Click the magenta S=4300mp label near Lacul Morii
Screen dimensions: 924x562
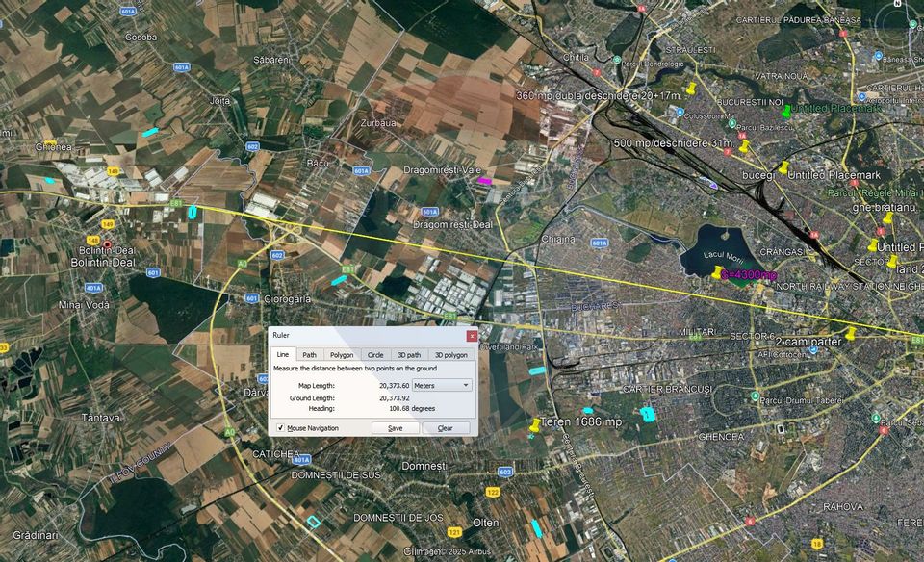point(749,273)
